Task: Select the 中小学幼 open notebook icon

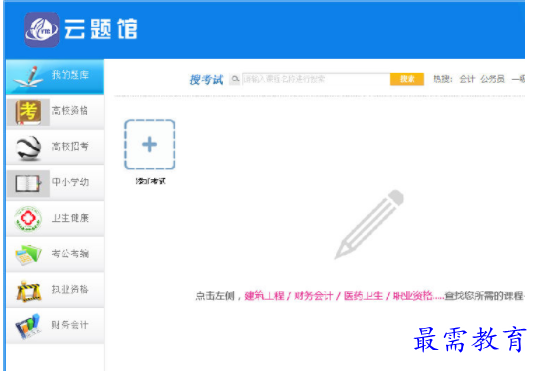Action: point(29,183)
